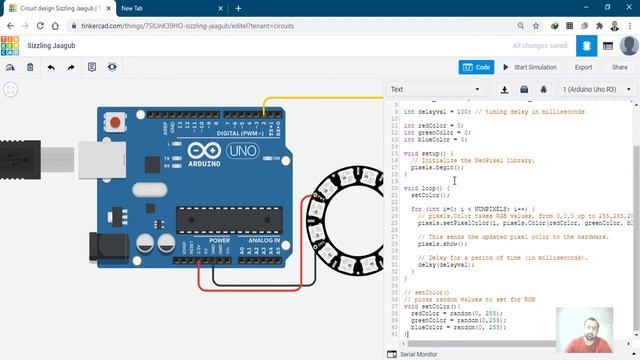Go to browser home page
The width and height of the screenshot is (640, 360).
click(55, 26)
